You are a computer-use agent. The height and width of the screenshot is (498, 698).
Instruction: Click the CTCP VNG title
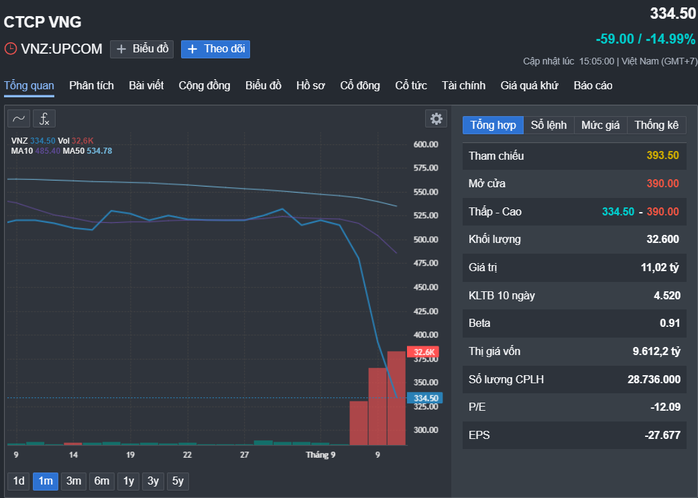click(43, 22)
